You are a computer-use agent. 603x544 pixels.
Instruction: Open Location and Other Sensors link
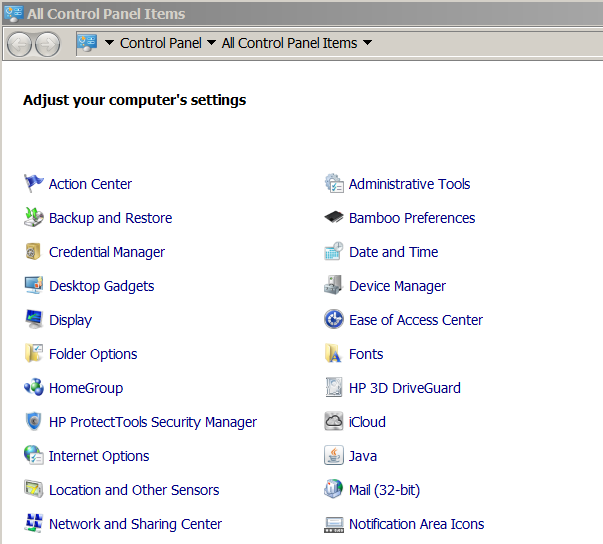134,490
